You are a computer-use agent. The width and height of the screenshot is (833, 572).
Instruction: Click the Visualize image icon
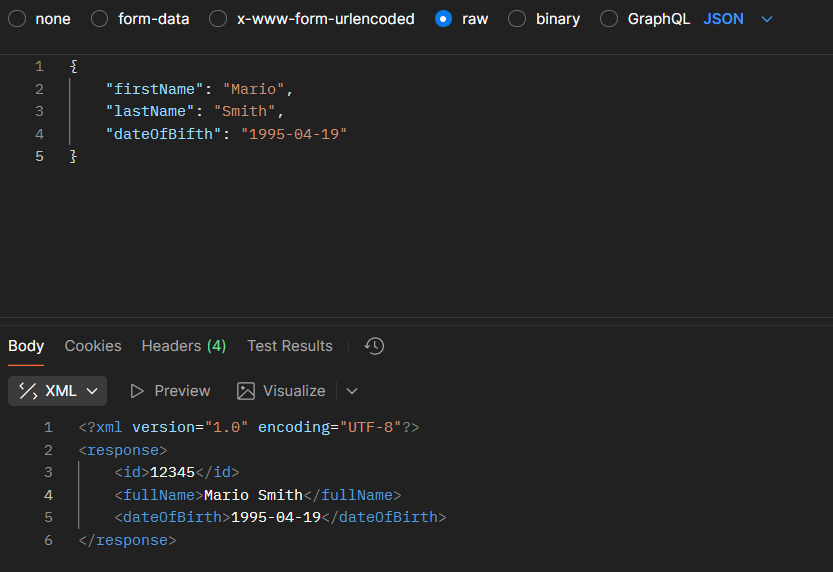(246, 391)
